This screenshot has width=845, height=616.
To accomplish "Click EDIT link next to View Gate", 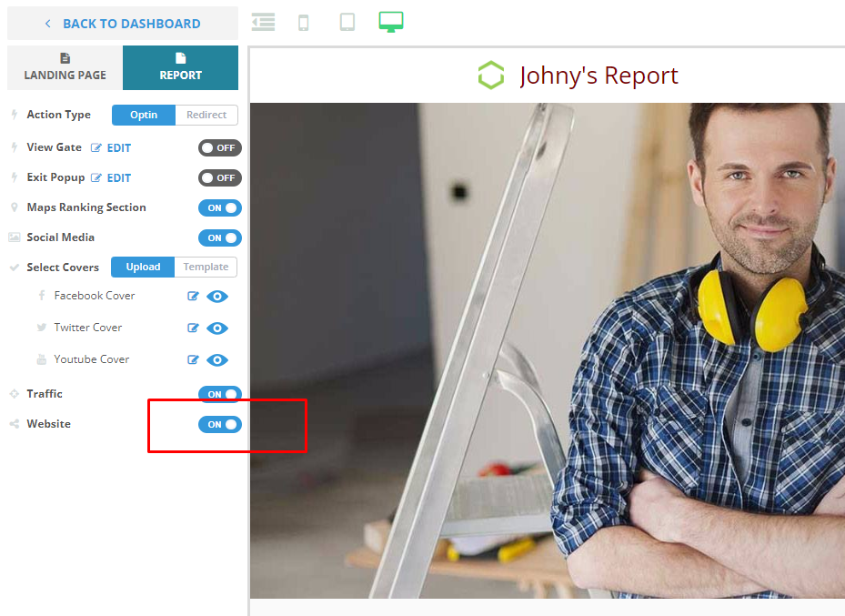I will [x=112, y=147].
